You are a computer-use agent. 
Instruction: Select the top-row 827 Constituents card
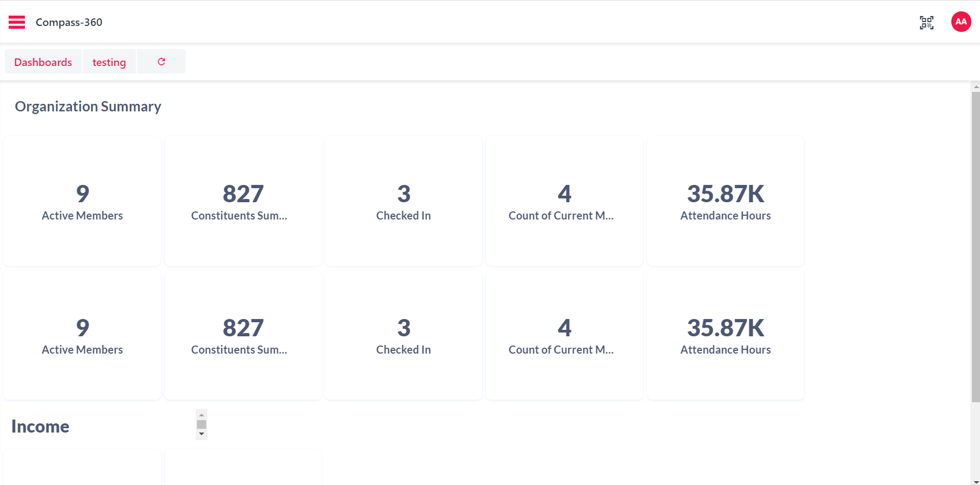click(x=243, y=201)
